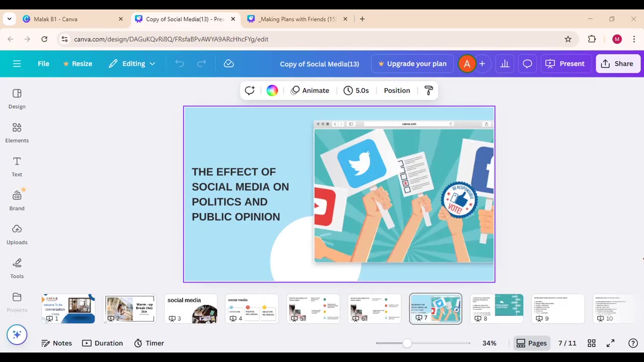
Task: Click the design title Copy of Social Media(13)
Action: pos(319,64)
